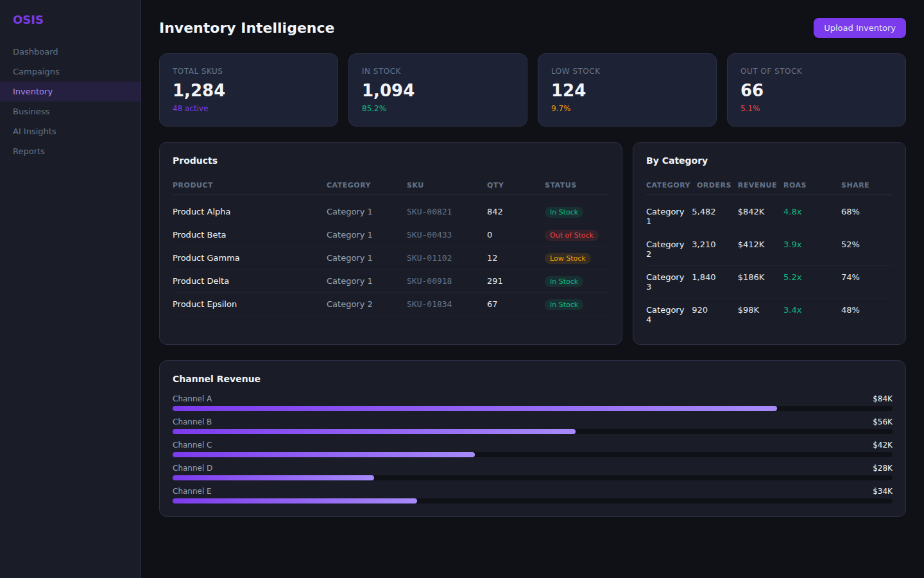Viewport: 924px width, 578px height.
Task: Open the Dashboard section
Action: click(x=35, y=51)
